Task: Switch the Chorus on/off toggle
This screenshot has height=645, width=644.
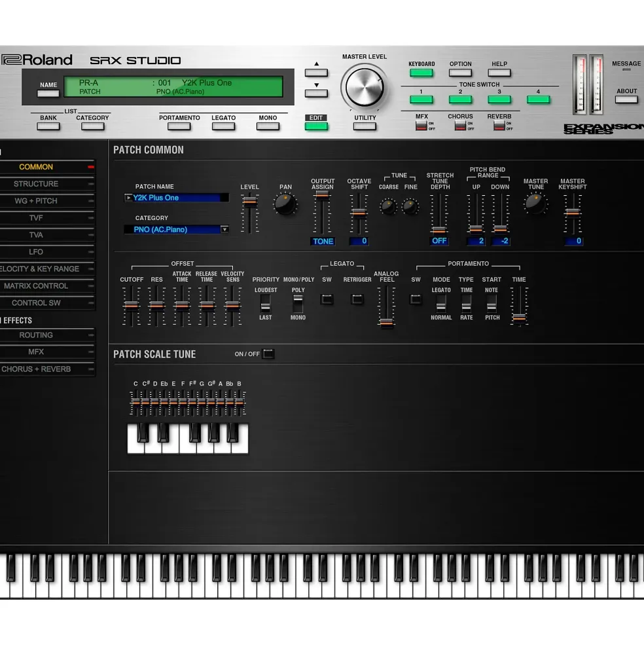Action: click(x=460, y=126)
